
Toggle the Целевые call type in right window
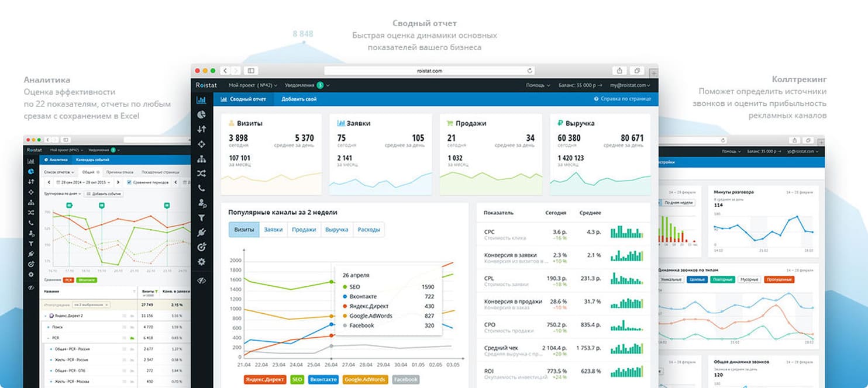tap(697, 279)
